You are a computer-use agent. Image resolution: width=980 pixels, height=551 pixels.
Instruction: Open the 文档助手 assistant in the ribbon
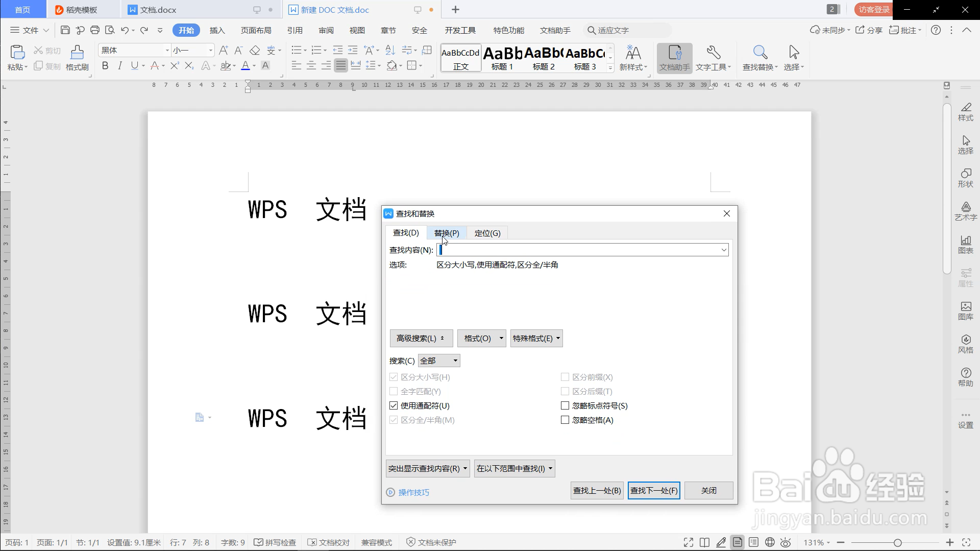point(674,57)
